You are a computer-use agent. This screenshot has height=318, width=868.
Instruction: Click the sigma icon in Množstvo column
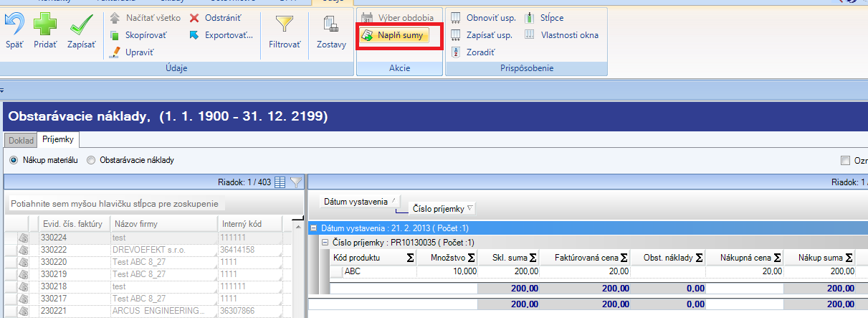472,257
